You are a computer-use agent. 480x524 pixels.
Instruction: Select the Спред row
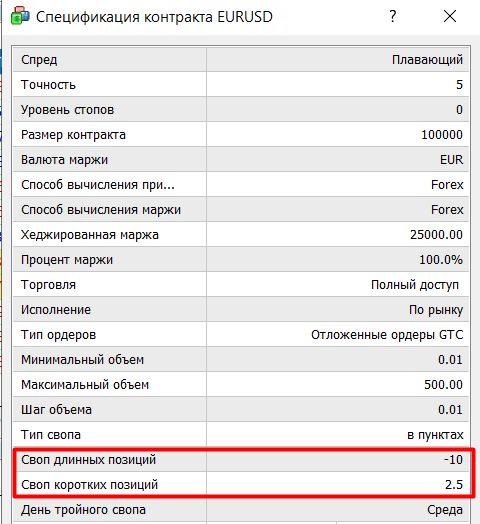pyautogui.click(x=241, y=60)
